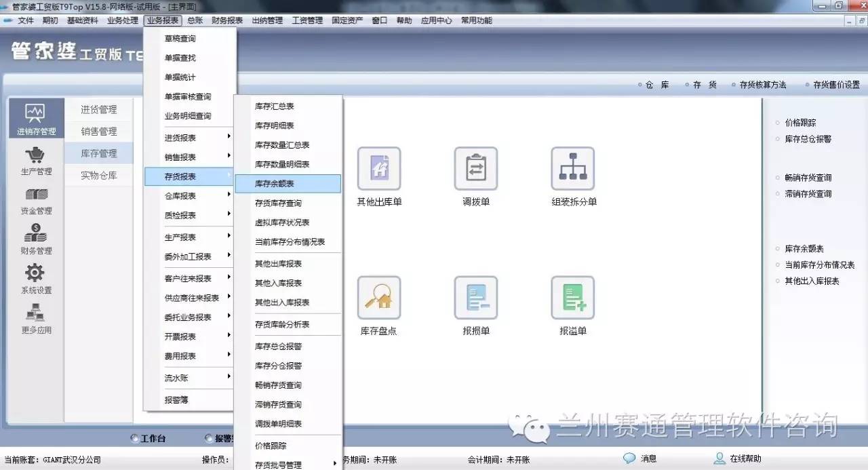This screenshot has height=470, width=868.
Task: Select the 报警 radio button
Action: [209, 439]
